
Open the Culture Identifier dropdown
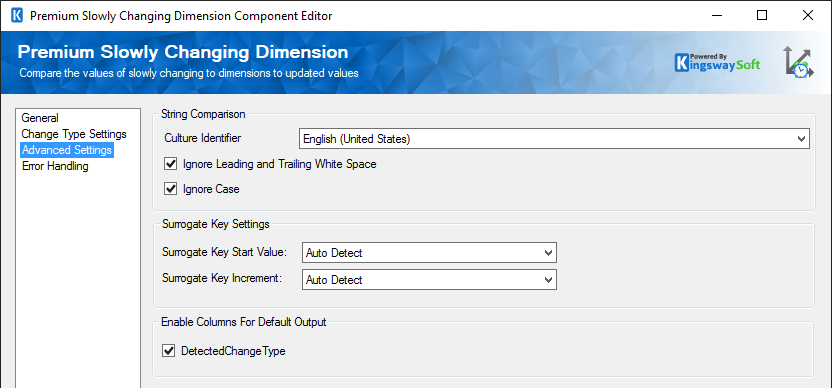coord(554,139)
